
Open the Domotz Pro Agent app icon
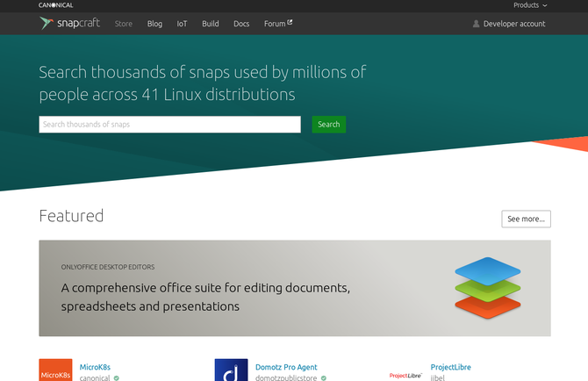[x=231, y=370]
